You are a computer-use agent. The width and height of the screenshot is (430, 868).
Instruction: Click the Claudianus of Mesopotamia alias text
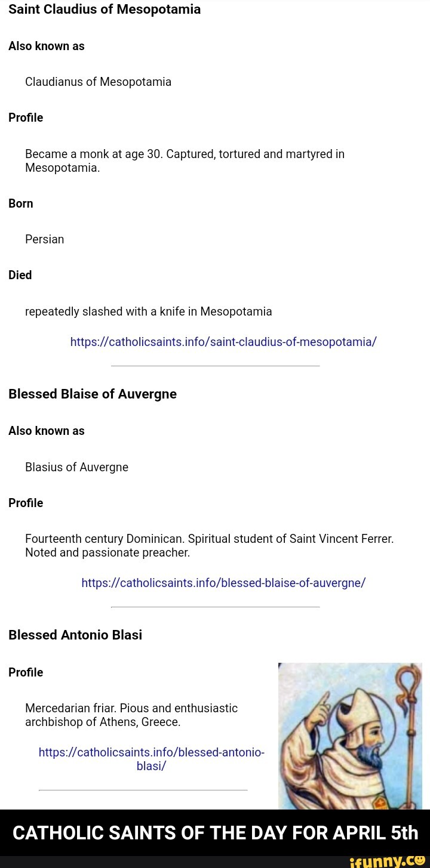pyautogui.click(x=98, y=82)
